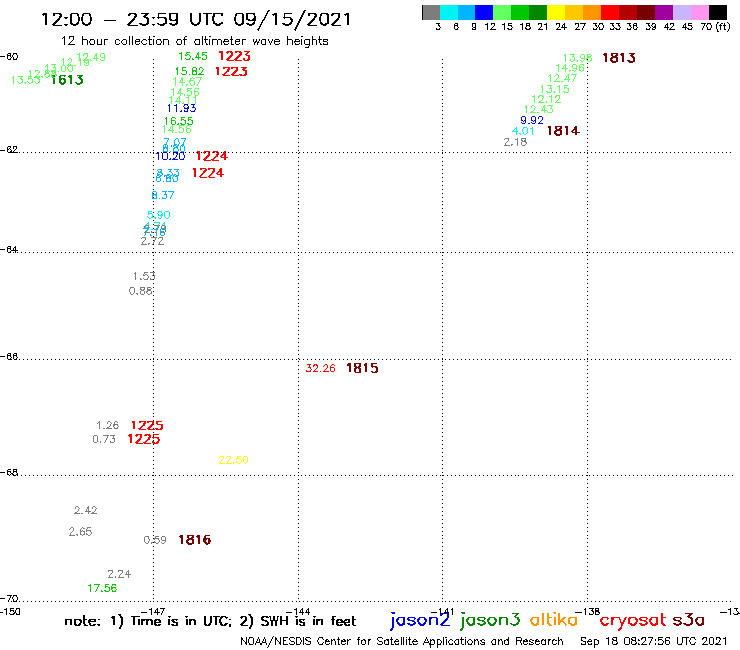
Task: Select the s3a satellite legend label
Action: (x=689, y=620)
